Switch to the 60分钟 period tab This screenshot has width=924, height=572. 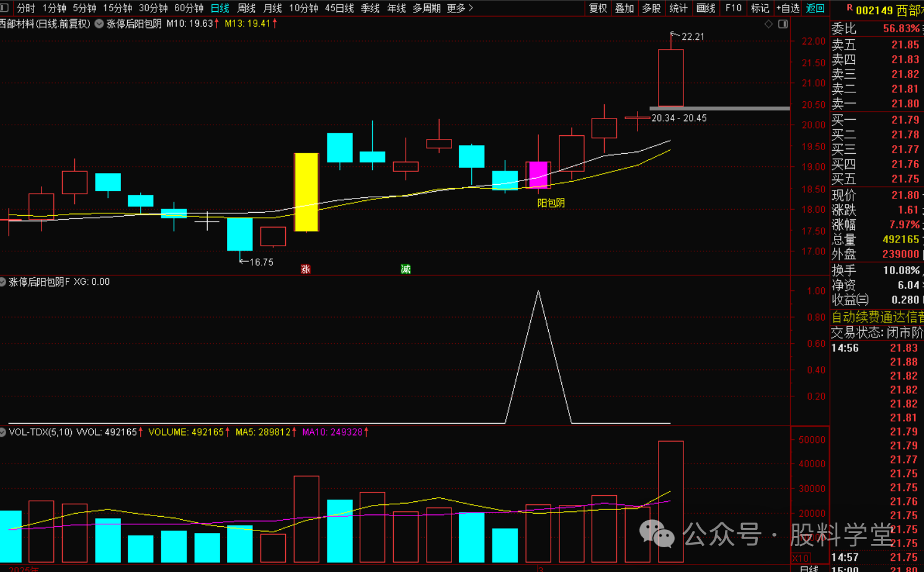(x=189, y=8)
